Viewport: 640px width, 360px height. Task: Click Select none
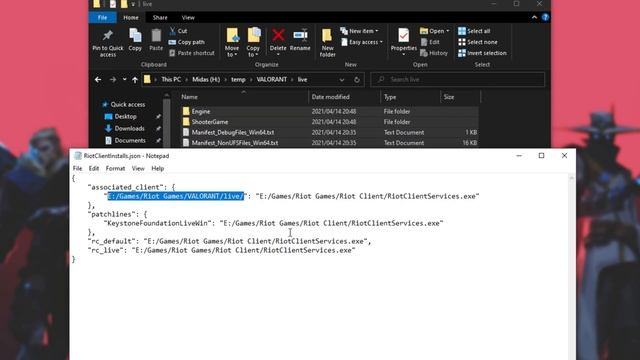[x=478, y=42]
